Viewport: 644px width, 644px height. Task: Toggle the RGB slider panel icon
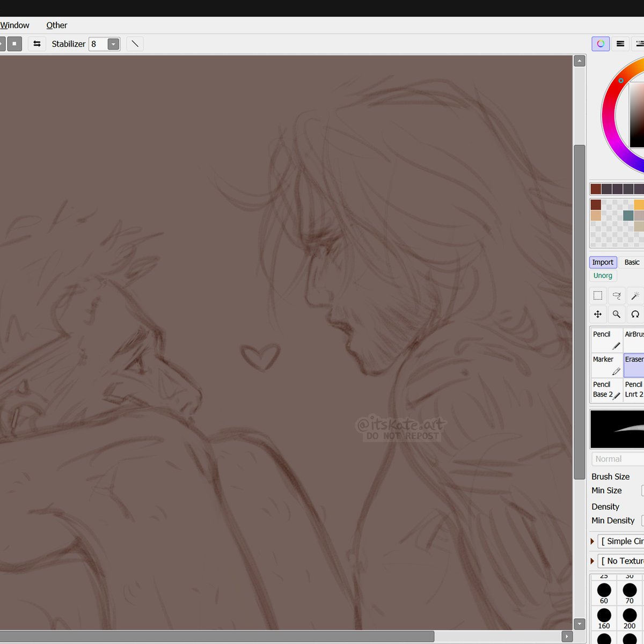tap(620, 44)
